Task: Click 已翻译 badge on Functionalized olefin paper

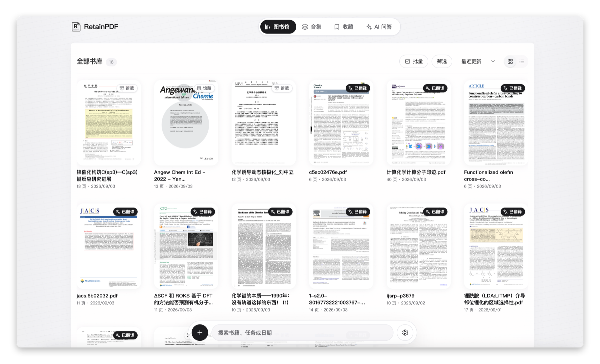Action: tap(513, 88)
